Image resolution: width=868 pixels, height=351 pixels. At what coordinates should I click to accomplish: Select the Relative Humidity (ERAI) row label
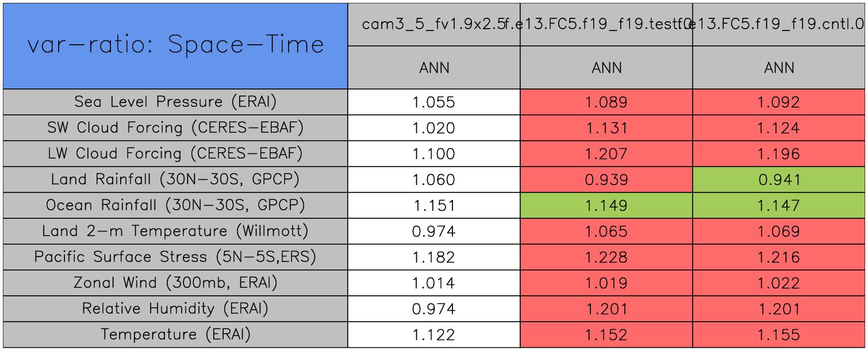[175, 308]
